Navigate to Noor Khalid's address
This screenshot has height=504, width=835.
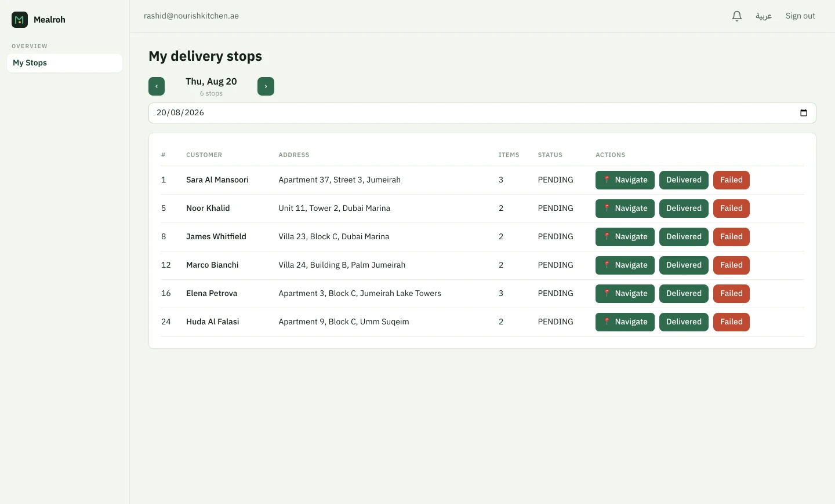(625, 209)
